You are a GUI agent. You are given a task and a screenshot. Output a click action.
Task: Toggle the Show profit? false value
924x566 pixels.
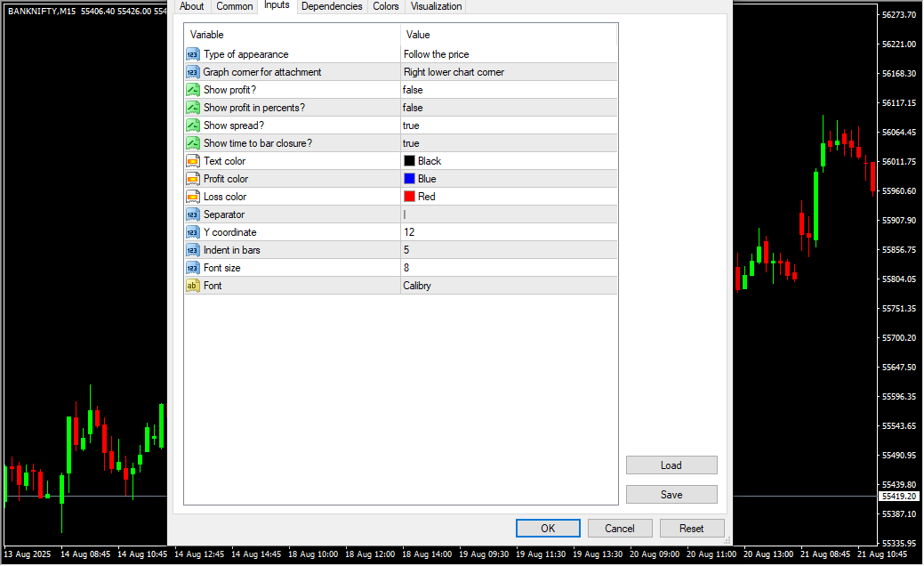click(x=508, y=90)
